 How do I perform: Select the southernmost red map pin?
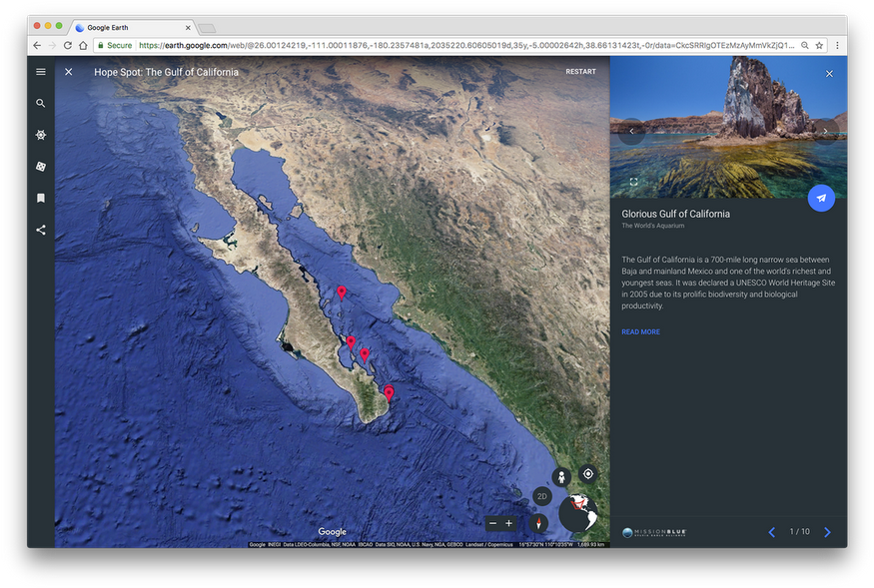(390, 393)
